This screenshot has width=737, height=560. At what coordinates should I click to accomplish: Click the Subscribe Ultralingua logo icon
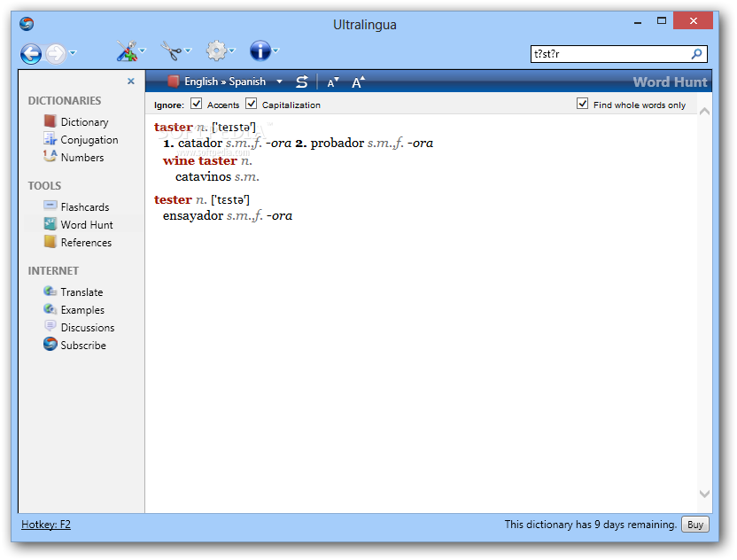point(50,344)
